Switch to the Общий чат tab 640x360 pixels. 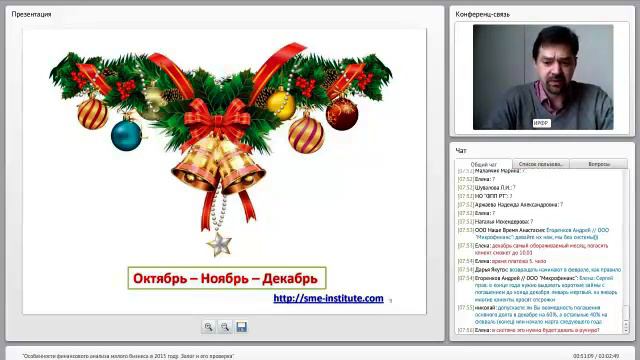(x=484, y=164)
